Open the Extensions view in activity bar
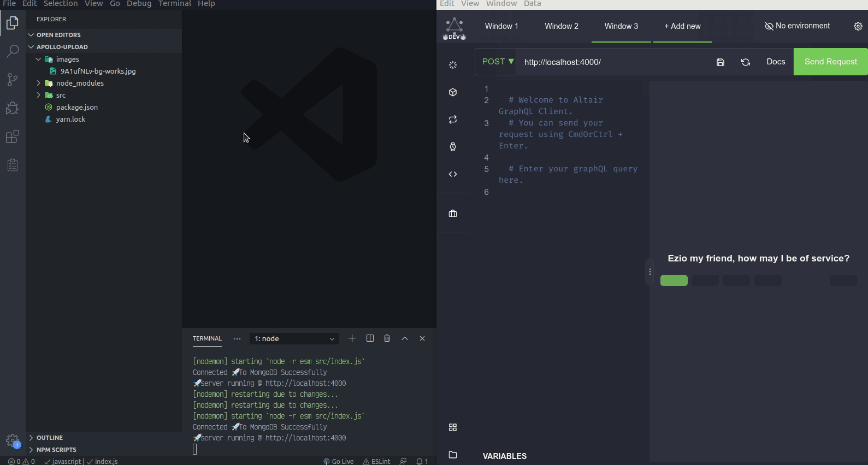This screenshot has height=465, width=868. pos(12,136)
